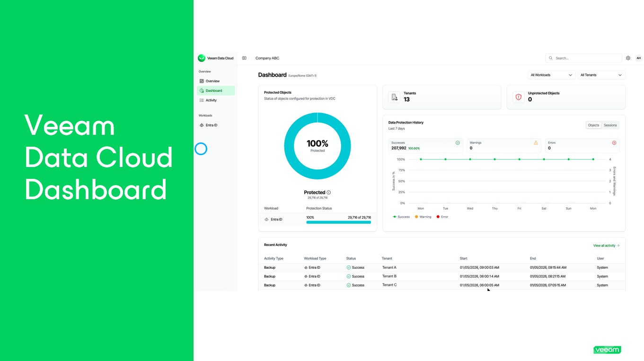Screen dimensions: 644x361
Task: Click the Tenants building icon
Action: point(394,97)
